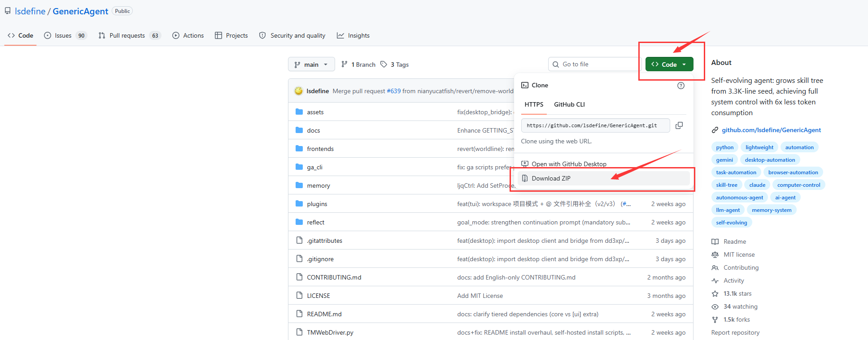Open Security and quality tab

[x=292, y=35]
